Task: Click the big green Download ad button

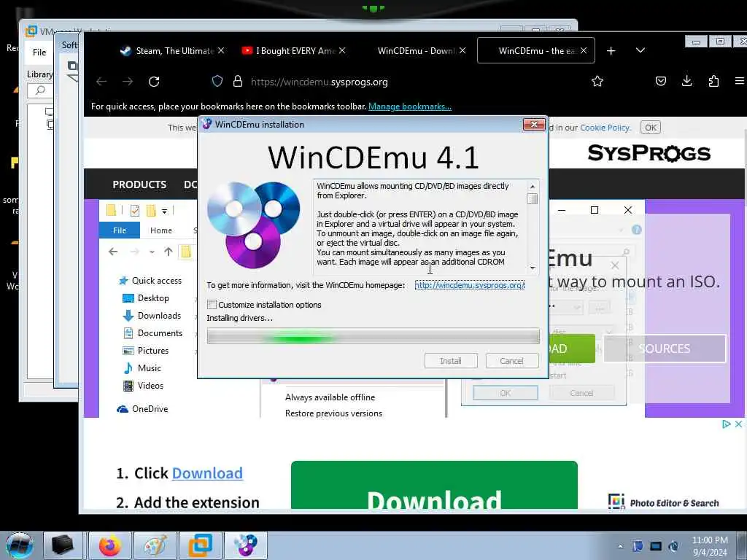Action: coord(435,485)
